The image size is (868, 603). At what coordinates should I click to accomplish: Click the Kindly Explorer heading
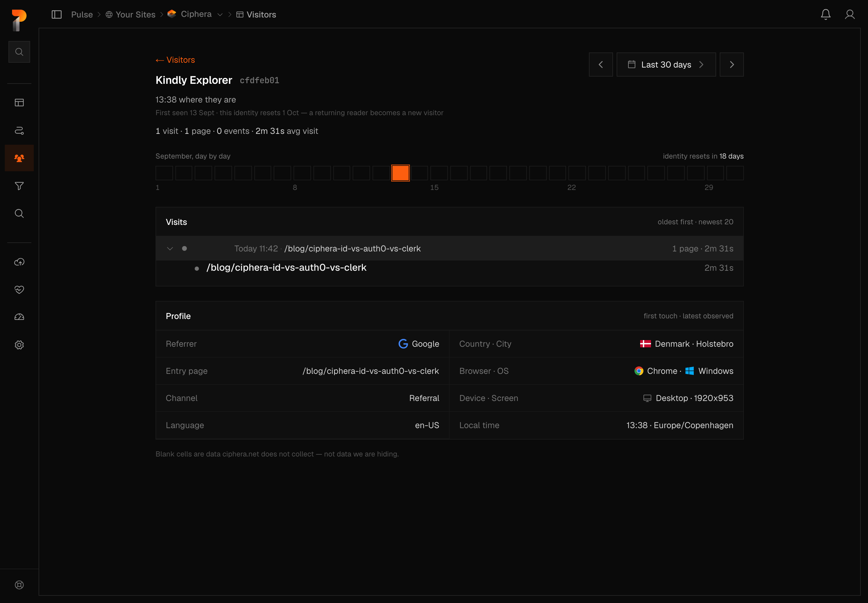(194, 80)
